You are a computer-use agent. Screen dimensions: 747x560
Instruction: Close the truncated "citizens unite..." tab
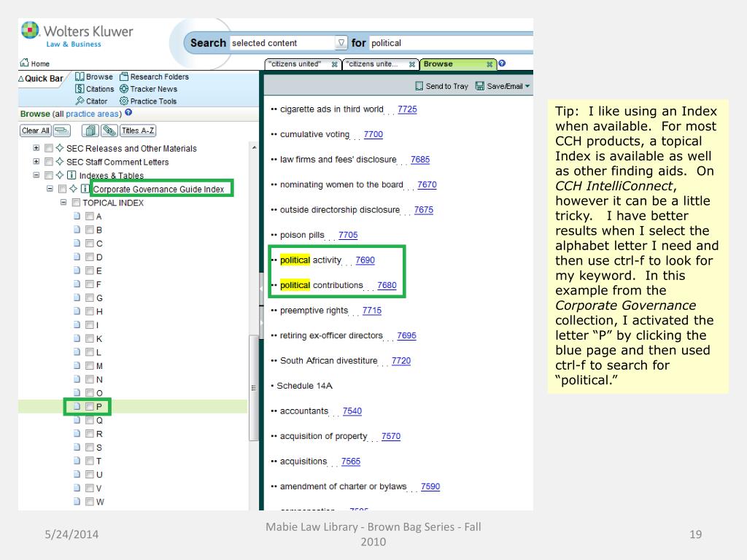point(412,64)
